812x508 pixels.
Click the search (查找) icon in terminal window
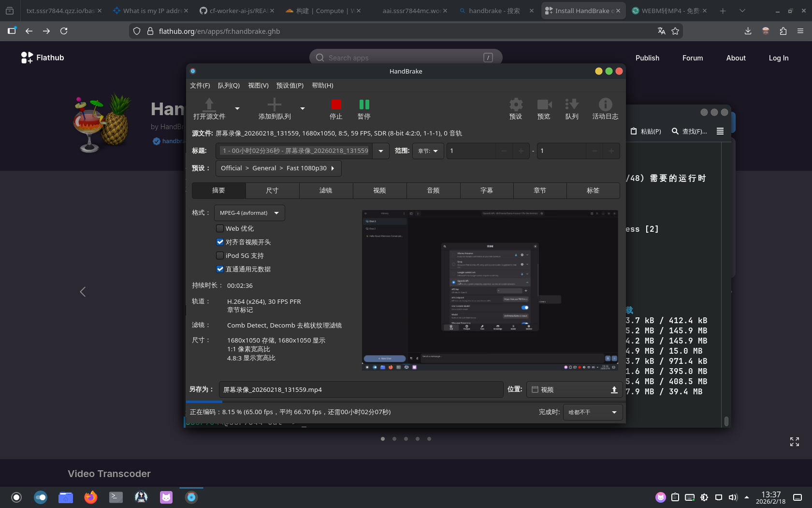click(675, 131)
